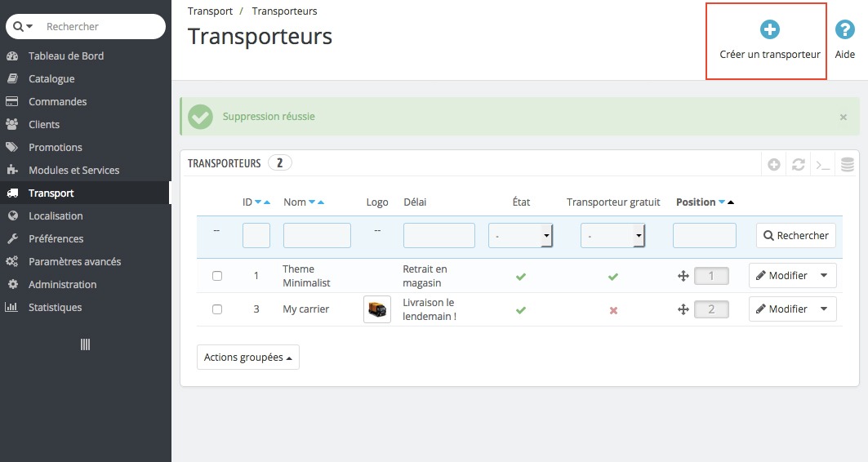The image size is (868, 462).
Task: Expand the arrow beside Modifier for My carrier
Action: point(823,309)
